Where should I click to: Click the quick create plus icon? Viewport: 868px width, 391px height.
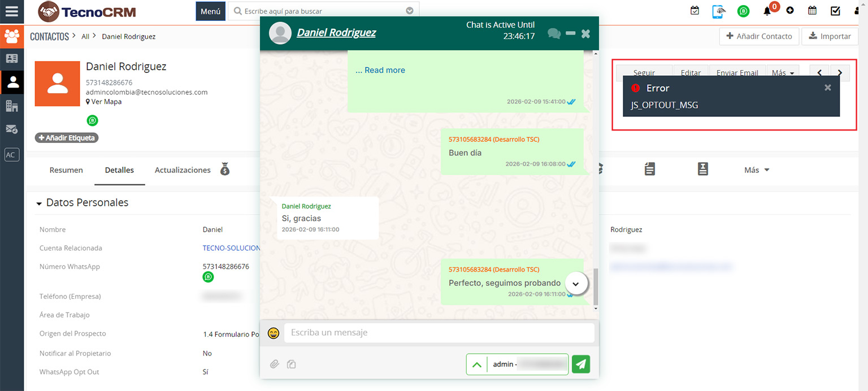click(x=789, y=11)
